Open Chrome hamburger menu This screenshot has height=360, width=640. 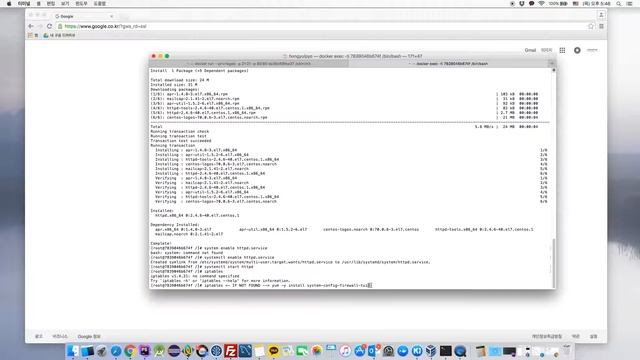[601, 26]
